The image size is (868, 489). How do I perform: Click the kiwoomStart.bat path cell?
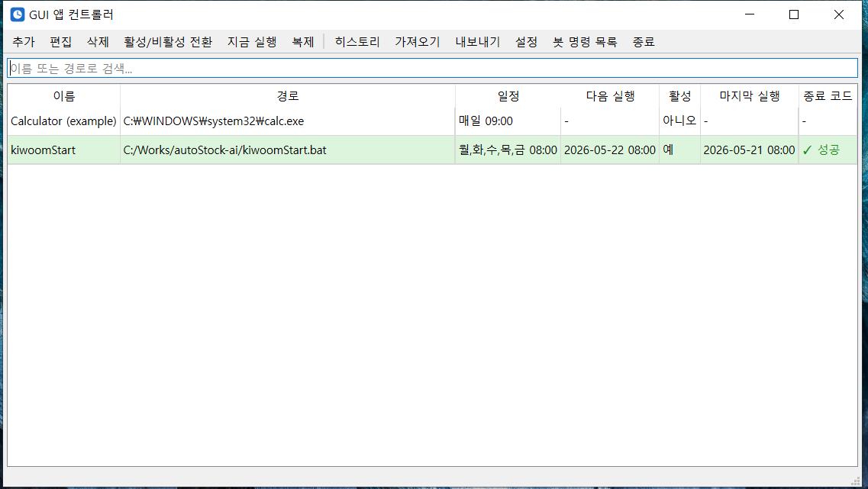click(288, 150)
